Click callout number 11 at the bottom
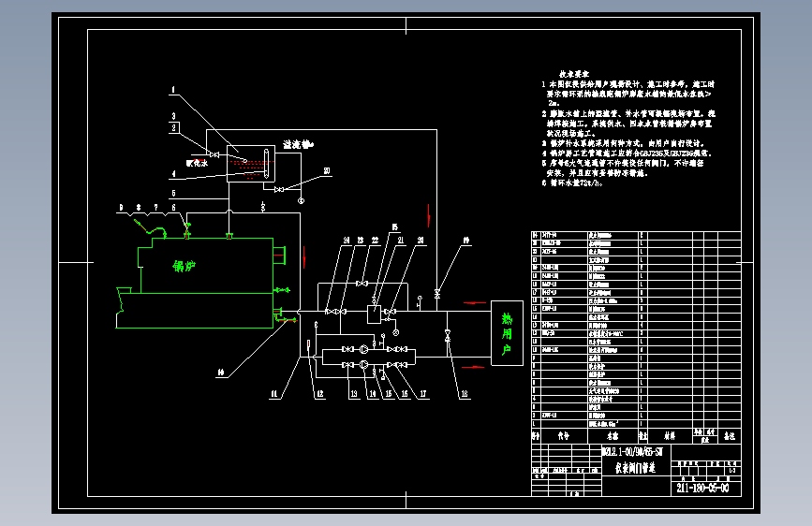 pyautogui.click(x=274, y=393)
